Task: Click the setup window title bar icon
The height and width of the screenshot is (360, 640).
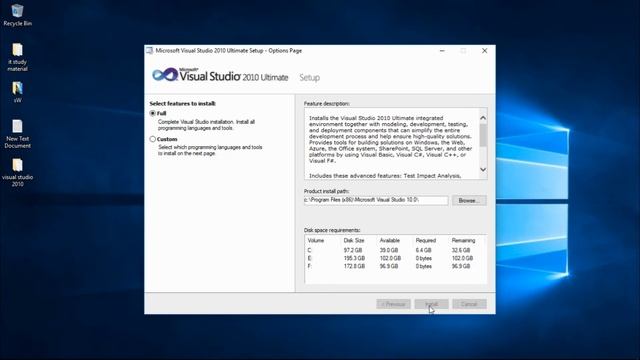Action: [x=150, y=51]
